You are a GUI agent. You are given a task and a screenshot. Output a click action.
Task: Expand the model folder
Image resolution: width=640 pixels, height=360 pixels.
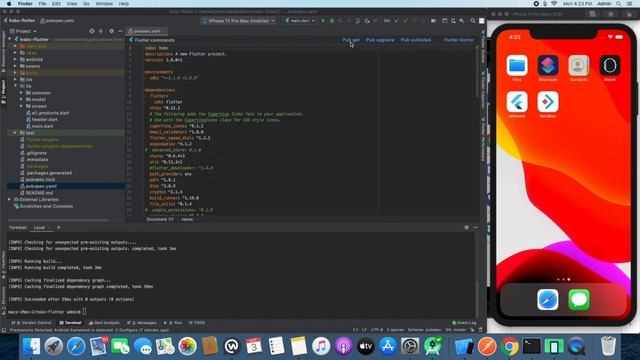(x=21, y=99)
